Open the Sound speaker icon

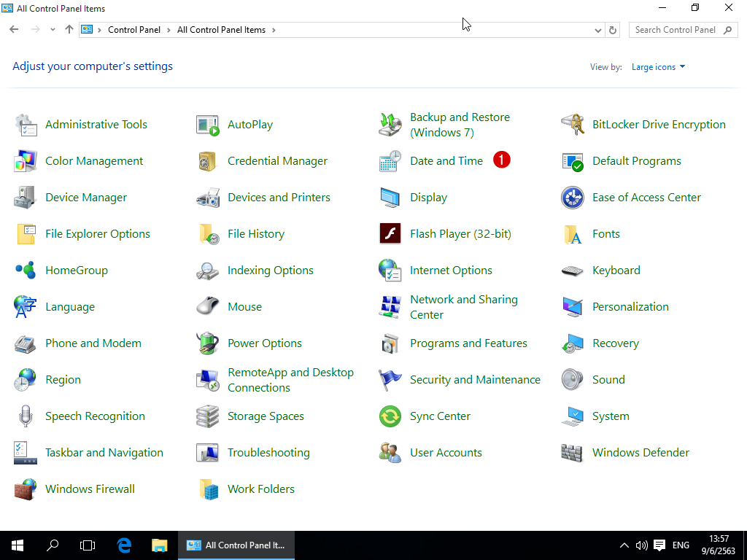click(573, 380)
